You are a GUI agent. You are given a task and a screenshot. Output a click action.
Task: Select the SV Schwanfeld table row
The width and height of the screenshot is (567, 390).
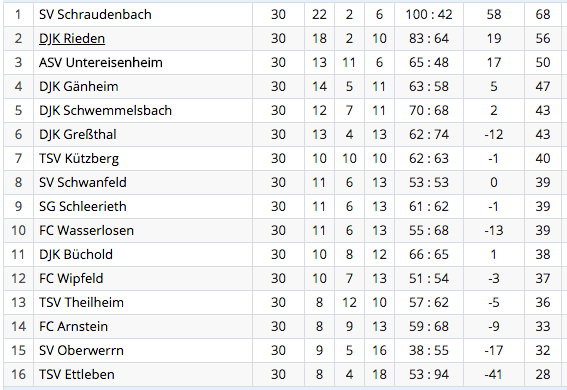(282, 183)
